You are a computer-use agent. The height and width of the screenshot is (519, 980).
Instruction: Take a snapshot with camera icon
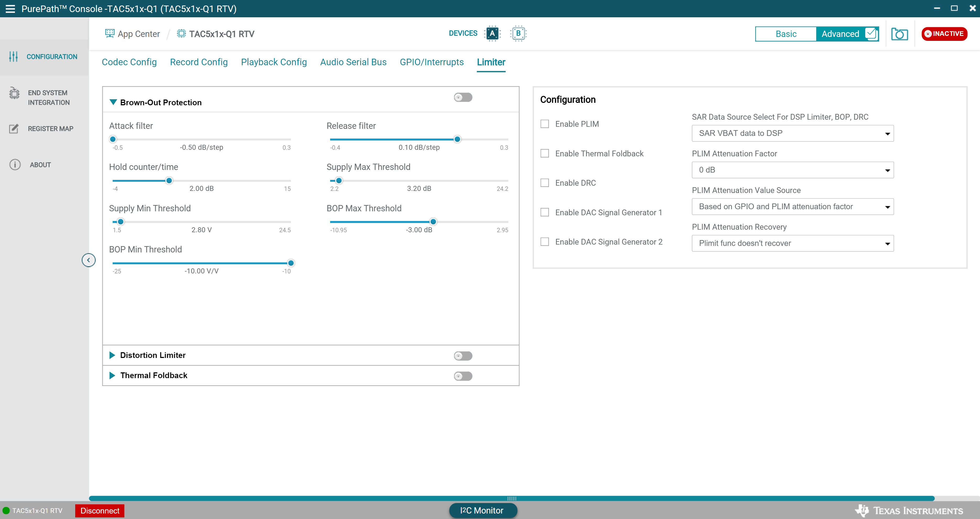click(899, 34)
